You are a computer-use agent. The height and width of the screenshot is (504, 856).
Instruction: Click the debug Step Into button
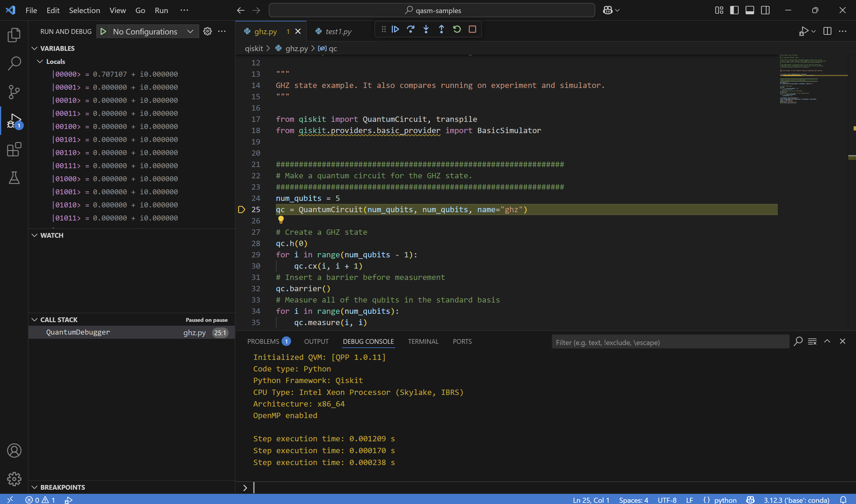tap(426, 29)
